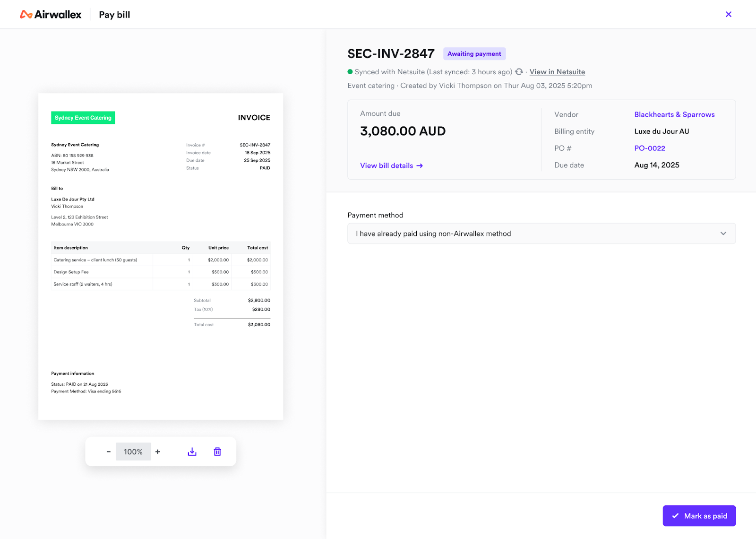Zoom out the invoice preview
The height and width of the screenshot is (539, 756).
(109, 452)
